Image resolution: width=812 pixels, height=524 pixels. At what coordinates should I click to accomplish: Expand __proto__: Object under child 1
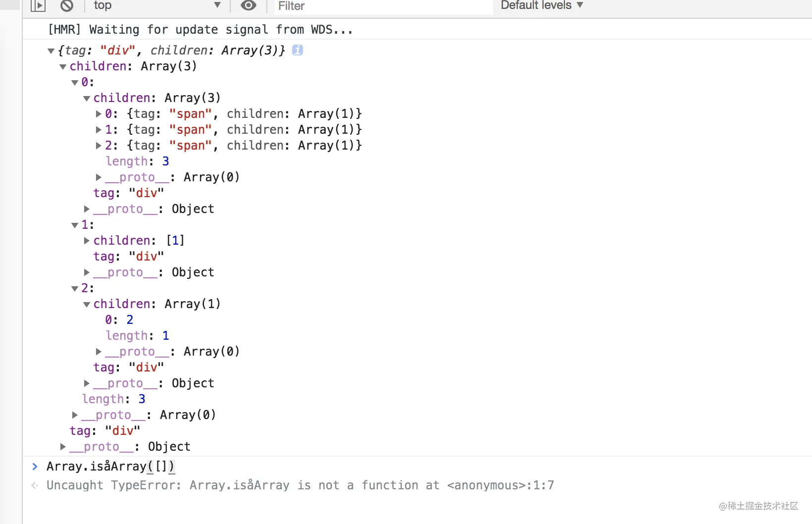(x=87, y=272)
